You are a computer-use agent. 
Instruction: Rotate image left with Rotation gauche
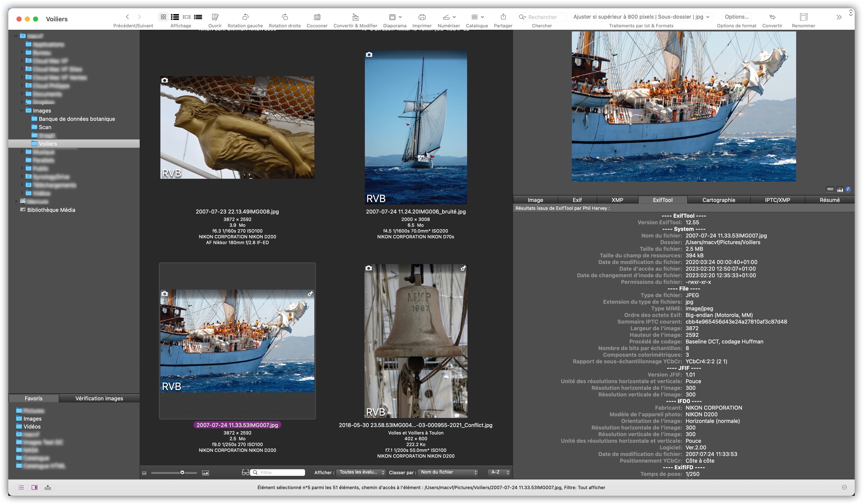[x=245, y=17]
